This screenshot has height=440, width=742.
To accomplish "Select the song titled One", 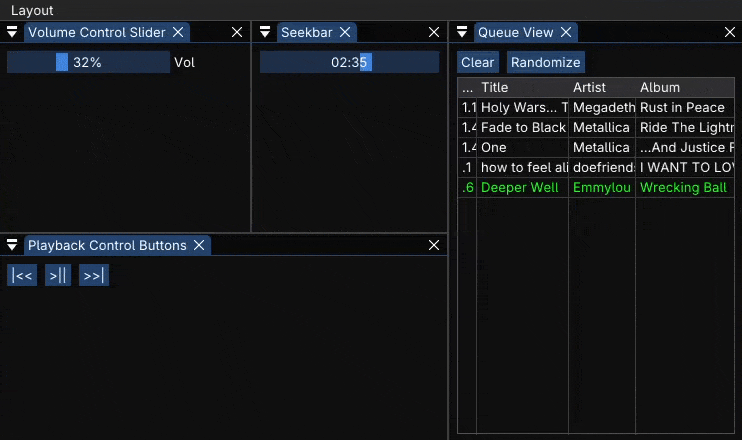I will [x=522, y=147].
